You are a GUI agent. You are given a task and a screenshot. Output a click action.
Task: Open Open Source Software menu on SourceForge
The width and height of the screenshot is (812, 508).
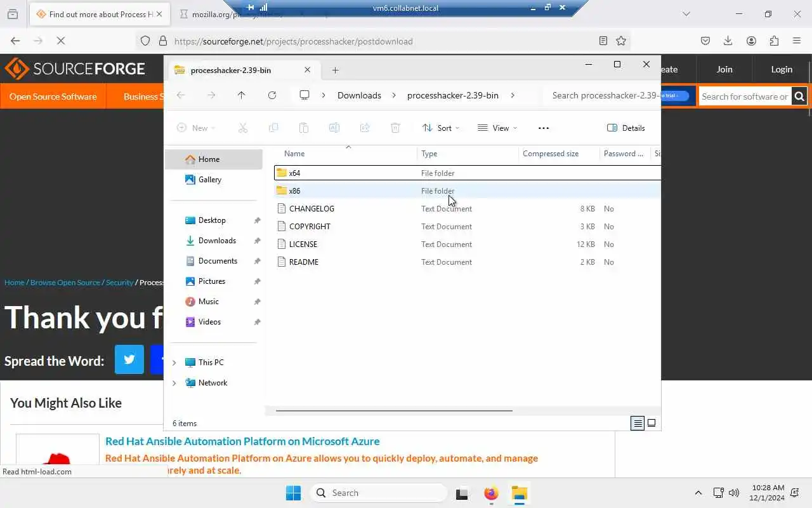(x=53, y=97)
